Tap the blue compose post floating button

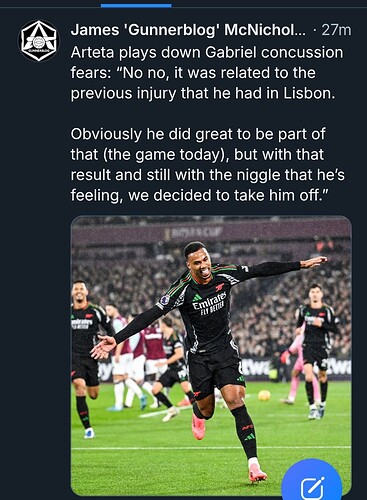[x=312, y=482]
